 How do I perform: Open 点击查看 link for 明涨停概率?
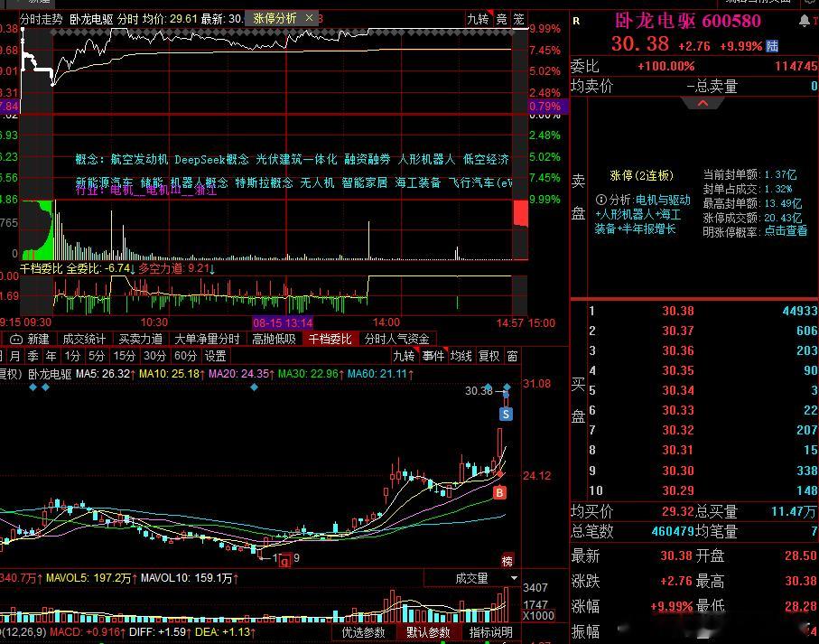click(786, 231)
